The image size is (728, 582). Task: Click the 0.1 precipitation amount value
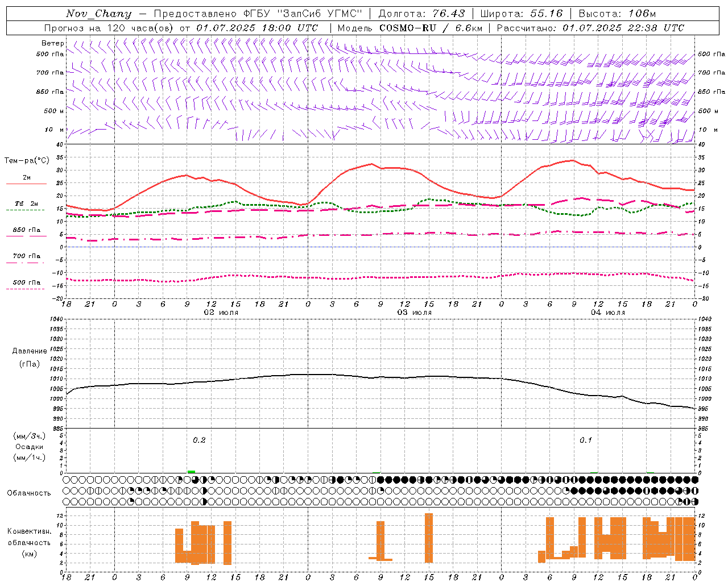point(586,440)
